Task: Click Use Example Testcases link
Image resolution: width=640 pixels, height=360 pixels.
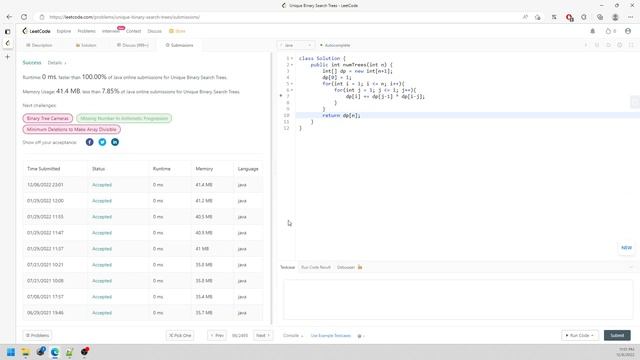Action: [x=331, y=336]
